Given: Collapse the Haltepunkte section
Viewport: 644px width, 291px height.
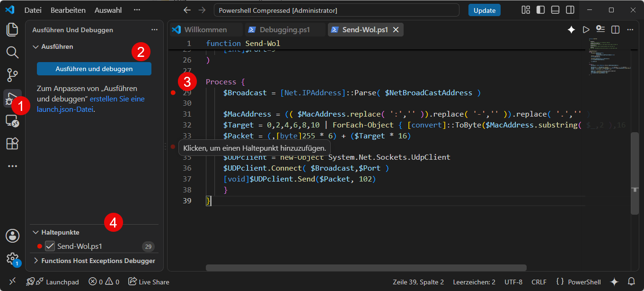Looking at the screenshot, I should 35,233.
